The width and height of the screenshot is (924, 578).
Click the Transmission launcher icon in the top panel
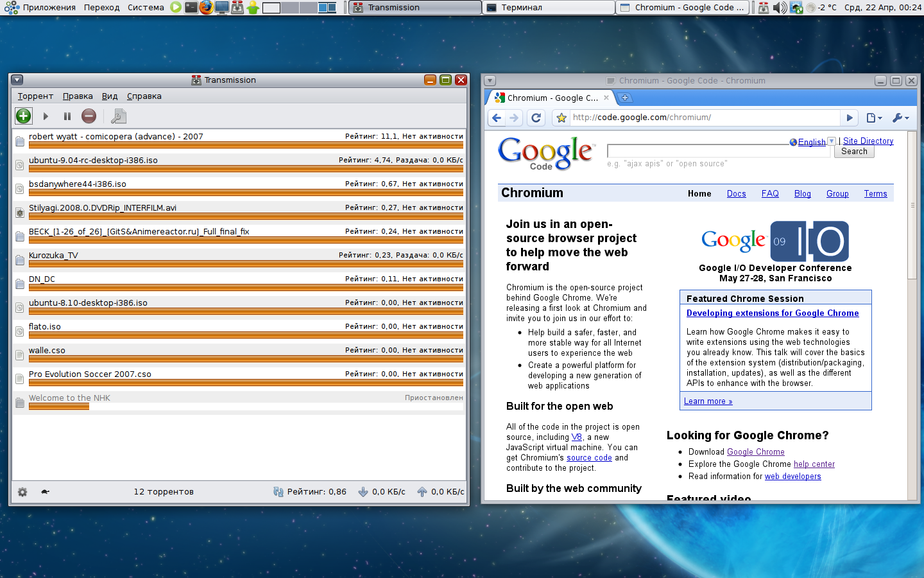point(237,8)
